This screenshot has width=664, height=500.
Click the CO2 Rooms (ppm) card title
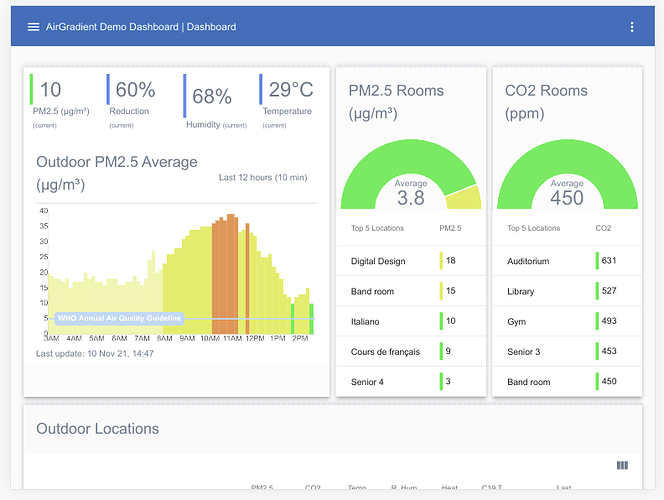(546, 102)
